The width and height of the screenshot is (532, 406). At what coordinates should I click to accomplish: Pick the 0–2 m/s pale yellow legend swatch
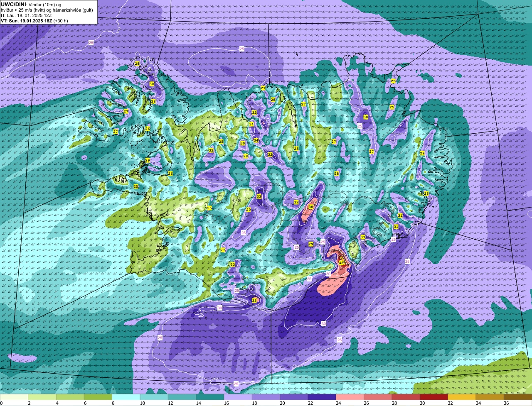click(x=14, y=397)
